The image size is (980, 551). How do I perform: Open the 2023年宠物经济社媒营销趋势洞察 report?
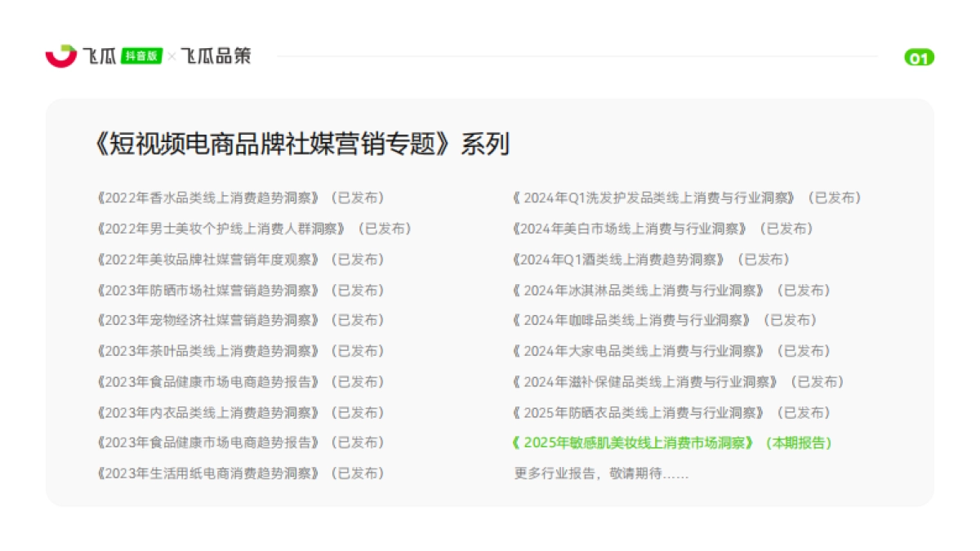click(x=207, y=321)
